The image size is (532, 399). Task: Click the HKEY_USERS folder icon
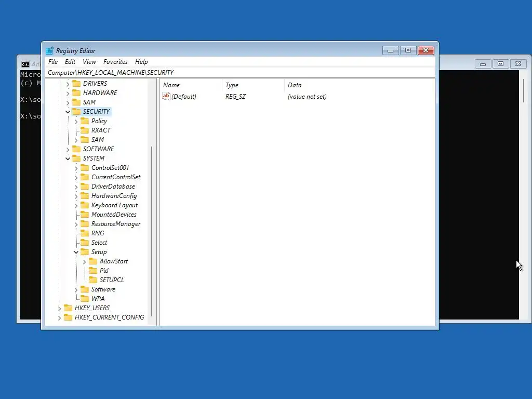68,308
